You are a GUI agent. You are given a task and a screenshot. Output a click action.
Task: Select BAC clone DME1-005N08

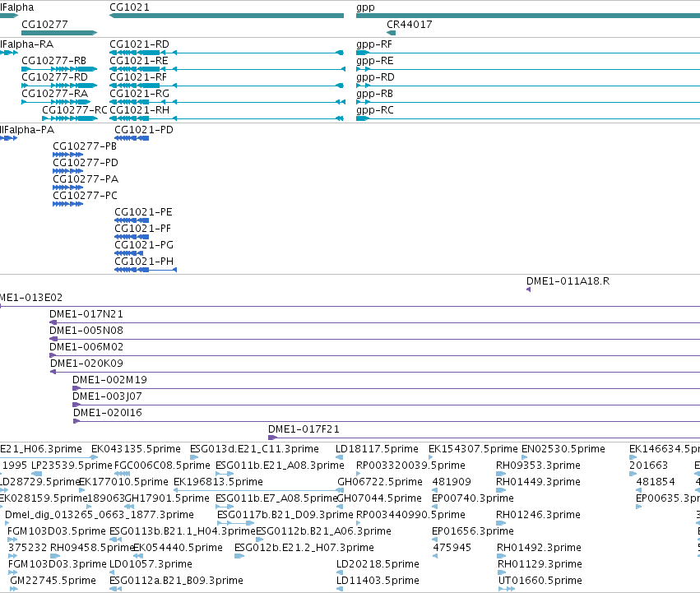(x=374, y=339)
